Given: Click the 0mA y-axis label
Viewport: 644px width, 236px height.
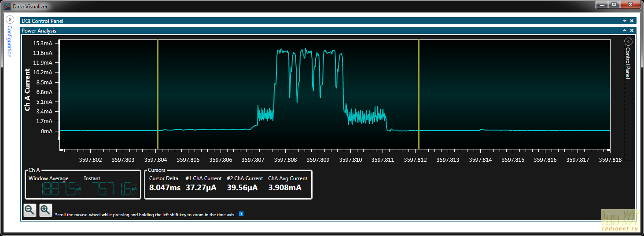Looking at the screenshot, I should coord(47,131).
